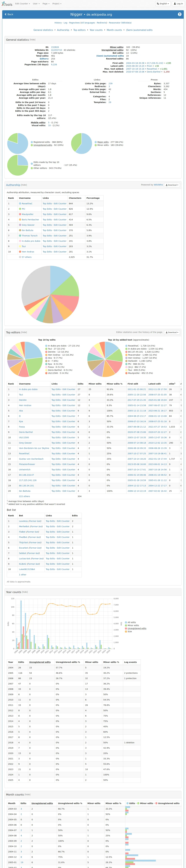Collapse the Top editors section via hide
This screenshot has width=186, height=868.
24,332
